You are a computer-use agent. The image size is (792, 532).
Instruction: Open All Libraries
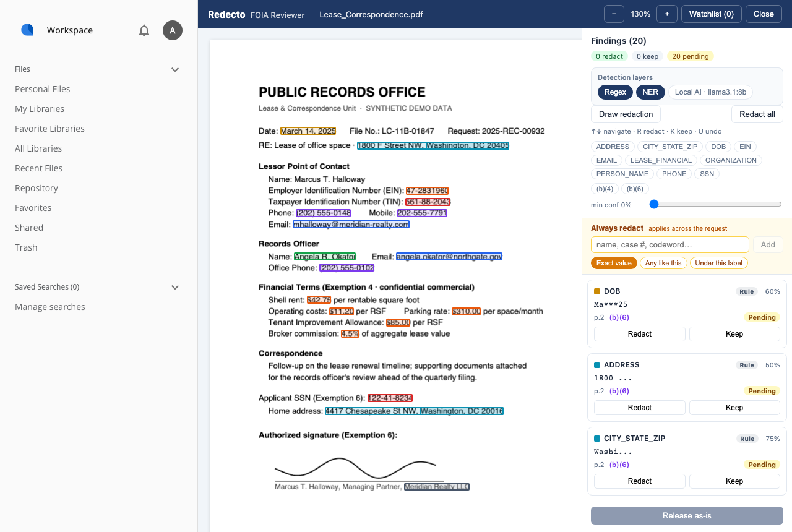[x=38, y=148]
